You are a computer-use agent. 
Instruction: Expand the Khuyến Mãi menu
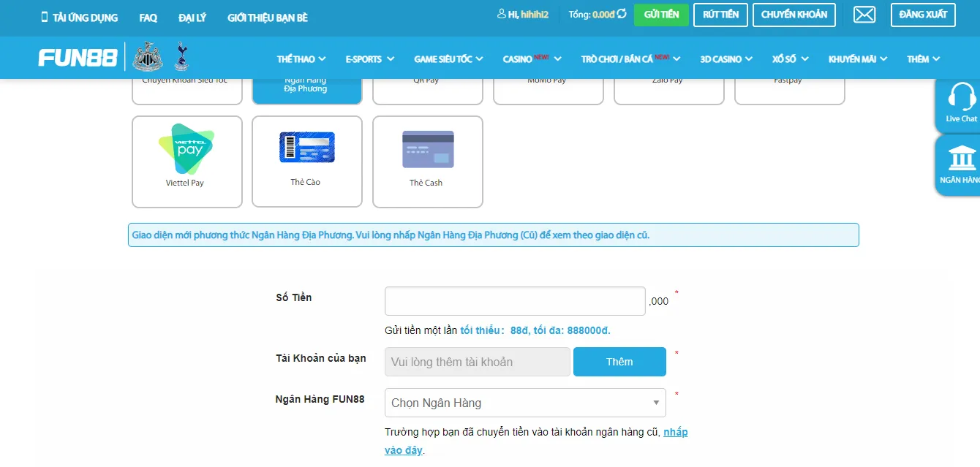click(858, 59)
